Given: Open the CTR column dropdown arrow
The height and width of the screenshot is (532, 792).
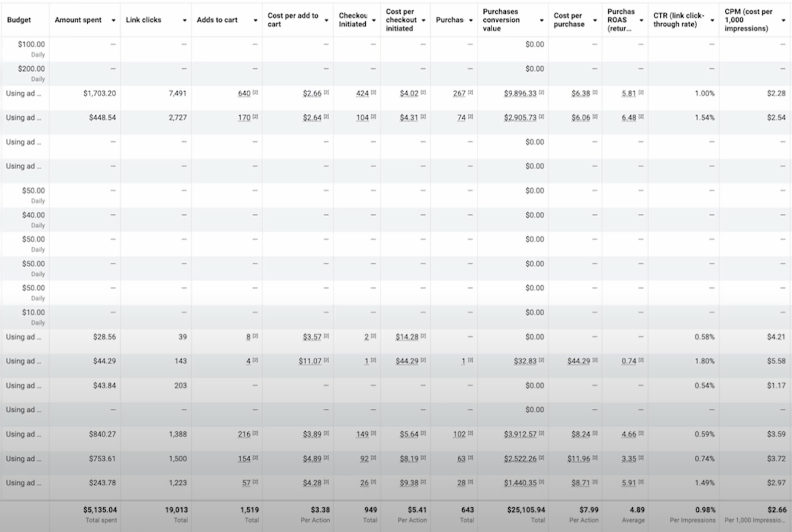Looking at the screenshot, I should (x=712, y=20).
